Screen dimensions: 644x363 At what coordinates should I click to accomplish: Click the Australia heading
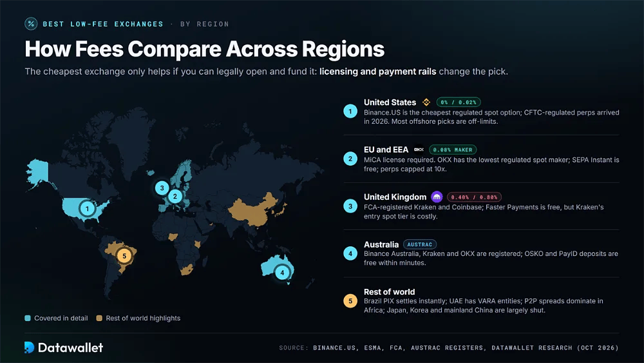[x=381, y=244]
